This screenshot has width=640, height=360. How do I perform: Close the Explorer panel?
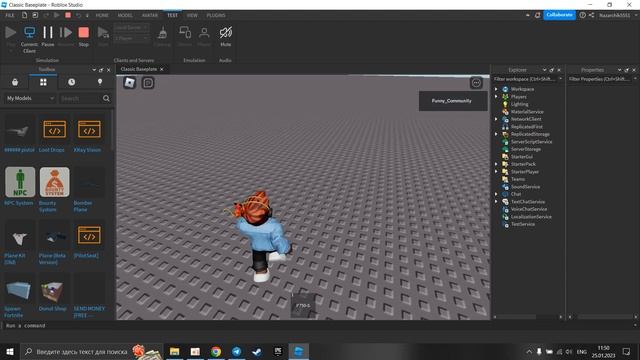(x=559, y=70)
